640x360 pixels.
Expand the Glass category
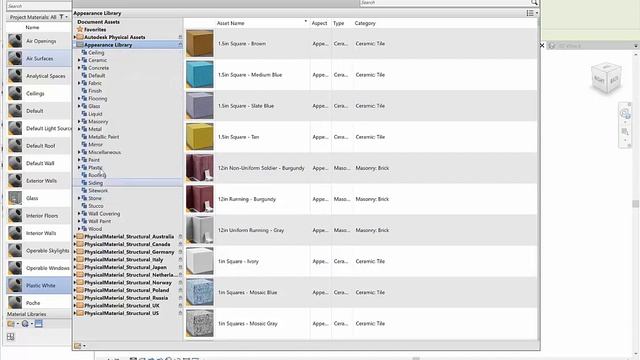79,106
